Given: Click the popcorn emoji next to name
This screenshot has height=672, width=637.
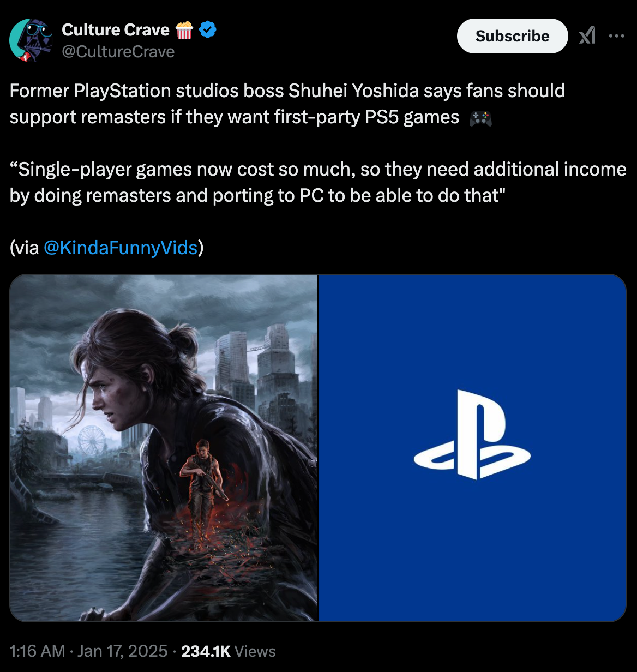Looking at the screenshot, I should (x=184, y=29).
